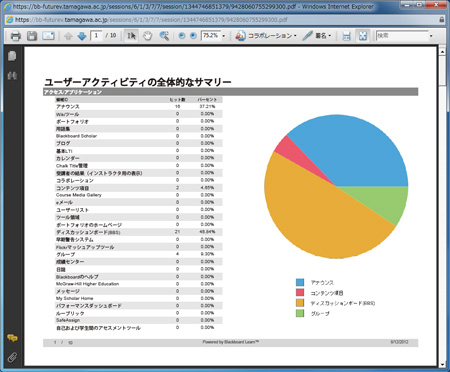Screen dimensions: 450x372
Task: Open the Comments panel in sidebar
Action: click(x=12, y=338)
